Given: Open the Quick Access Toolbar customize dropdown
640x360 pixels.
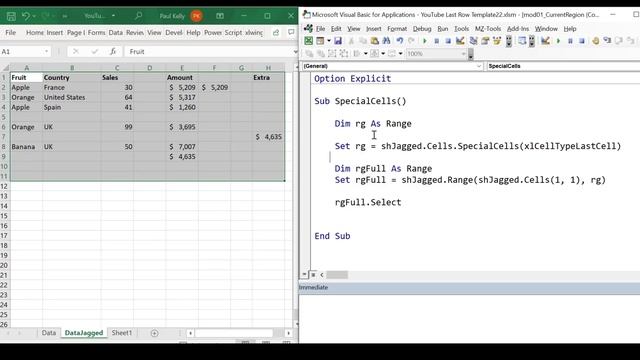Looking at the screenshot, I should click(64, 16).
